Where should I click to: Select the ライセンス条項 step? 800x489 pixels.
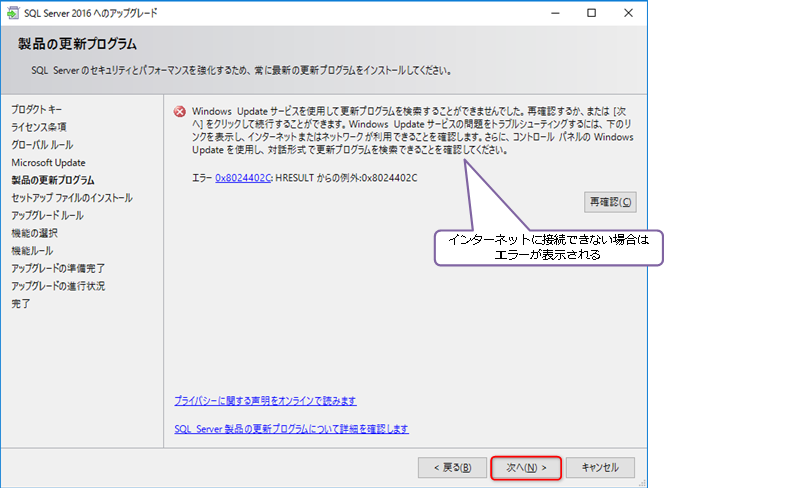click(x=39, y=127)
